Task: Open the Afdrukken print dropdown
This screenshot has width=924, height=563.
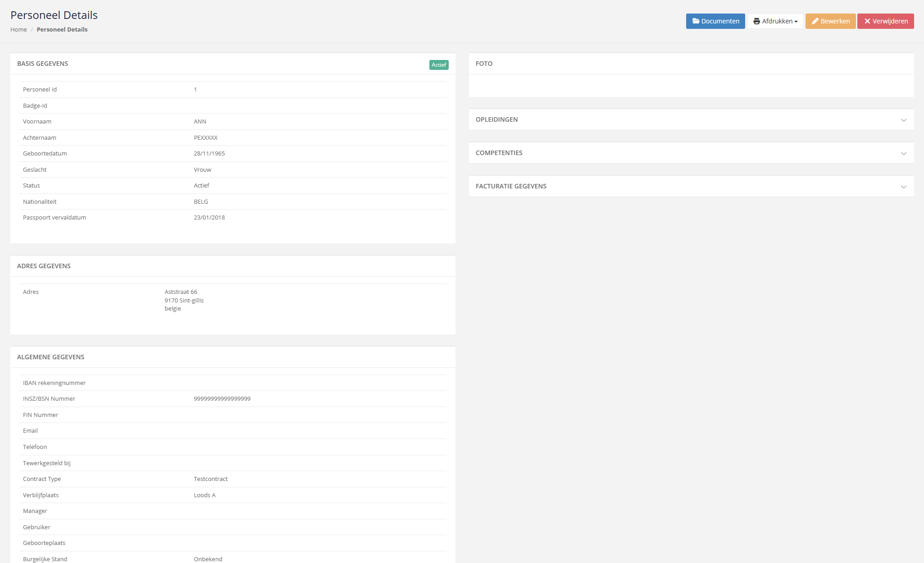Action: 775,21
